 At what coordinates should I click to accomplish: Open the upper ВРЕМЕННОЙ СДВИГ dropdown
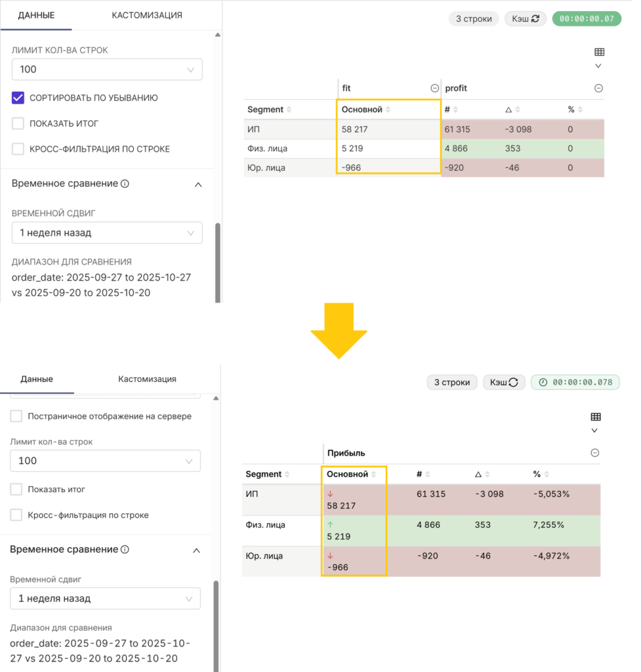(107, 233)
